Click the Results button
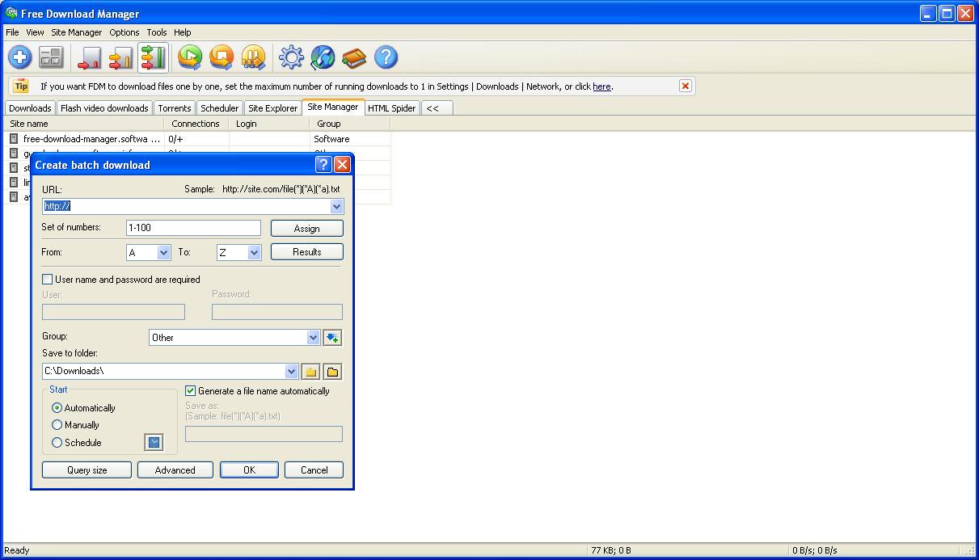Image resolution: width=979 pixels, height=560 pixels. point(306,252)
